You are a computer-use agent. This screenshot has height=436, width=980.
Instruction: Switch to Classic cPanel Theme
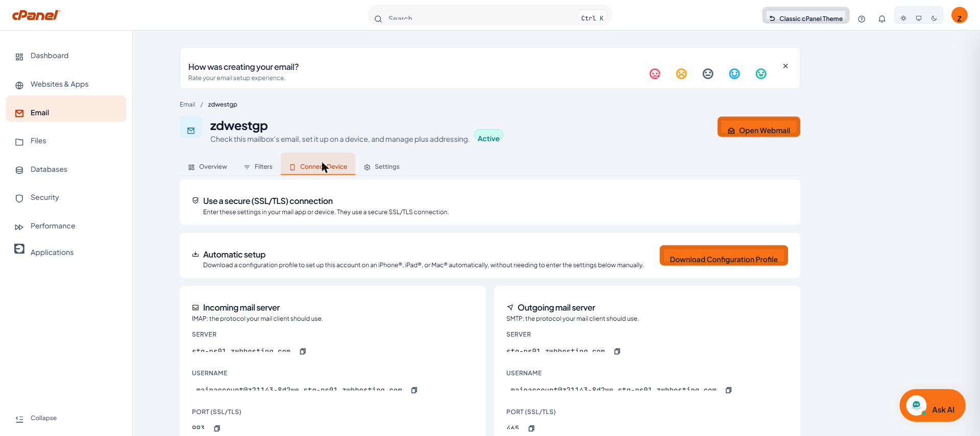click(x=806, y=16)
